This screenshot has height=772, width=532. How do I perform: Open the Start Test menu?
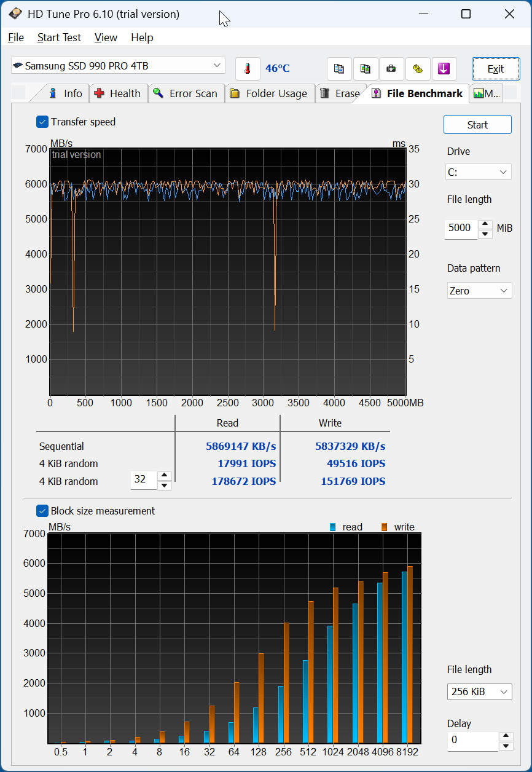[x=59, y=37]
